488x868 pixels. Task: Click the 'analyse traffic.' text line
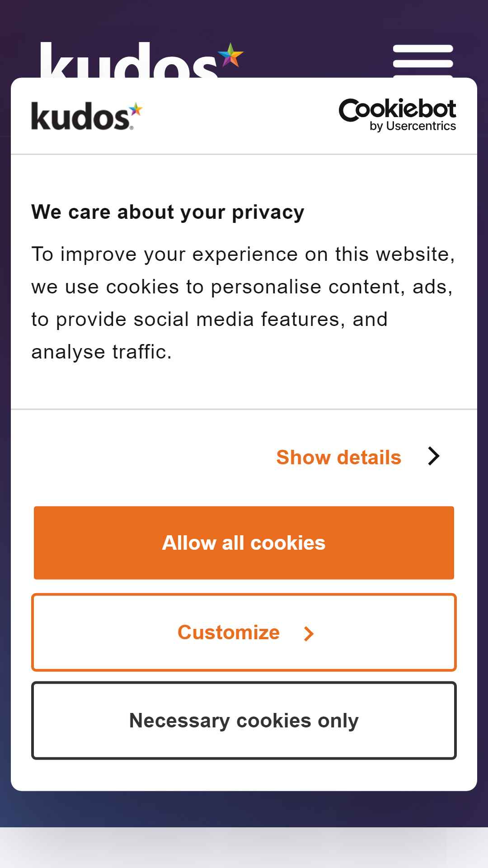tap(102, 352)
